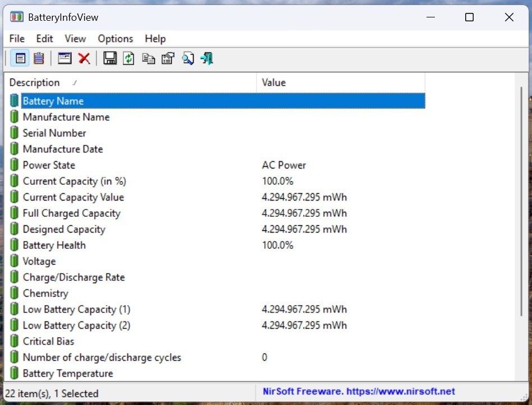Click the red X delete icon

(84, 58)
